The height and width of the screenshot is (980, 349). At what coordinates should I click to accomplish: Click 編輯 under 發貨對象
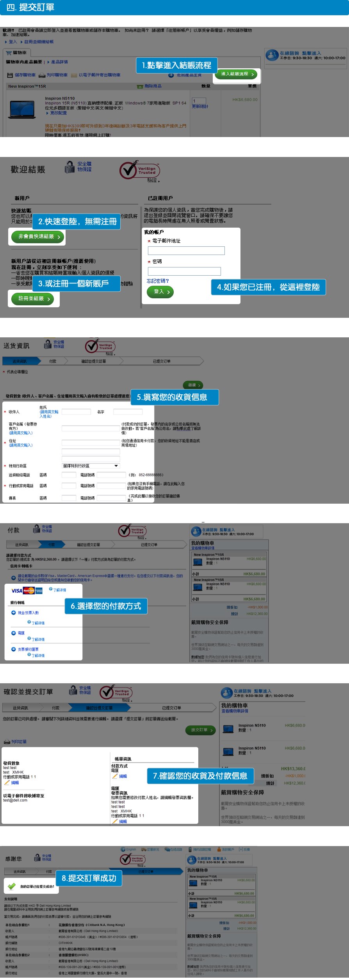(15, 782)
